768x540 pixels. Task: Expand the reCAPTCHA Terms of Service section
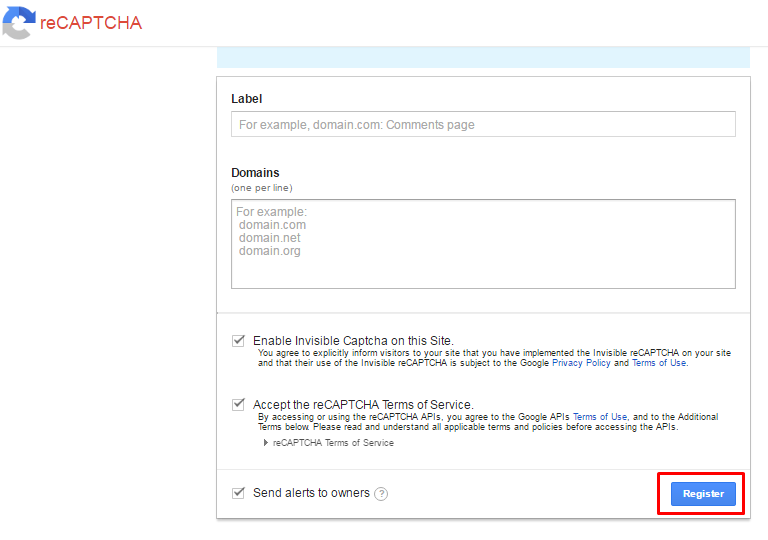329,443
